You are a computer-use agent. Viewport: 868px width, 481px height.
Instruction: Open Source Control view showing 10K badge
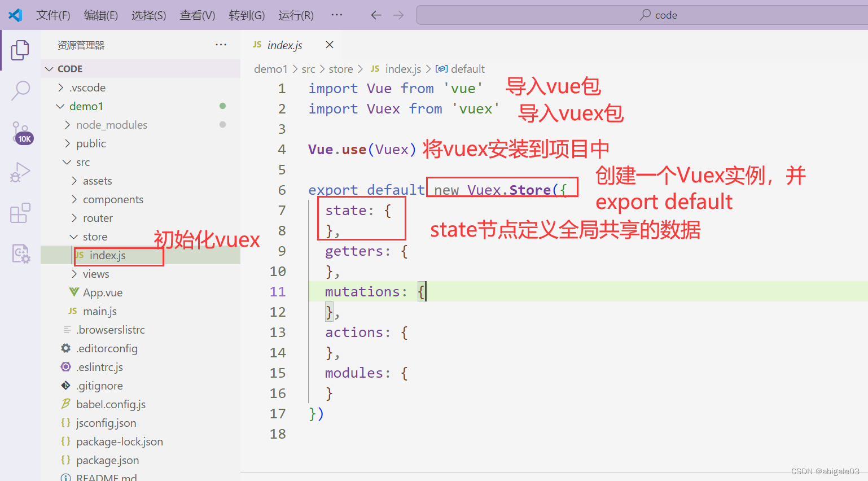20,133
